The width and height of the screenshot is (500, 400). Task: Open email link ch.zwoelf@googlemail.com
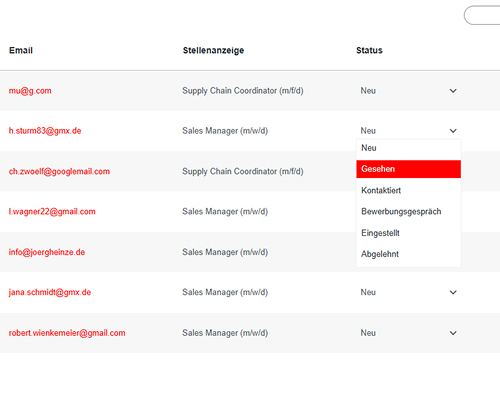(59, 172)
